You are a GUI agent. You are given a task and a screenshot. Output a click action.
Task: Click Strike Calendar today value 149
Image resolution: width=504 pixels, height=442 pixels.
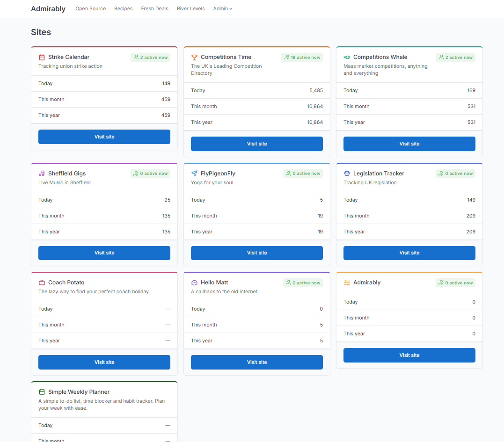[166, 84]
